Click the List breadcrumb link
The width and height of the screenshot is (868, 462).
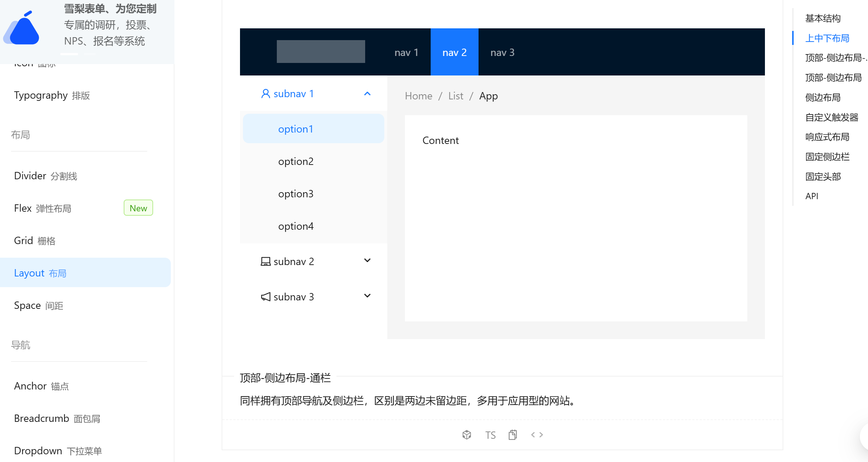pyautogui.click(x=456, y=96)
